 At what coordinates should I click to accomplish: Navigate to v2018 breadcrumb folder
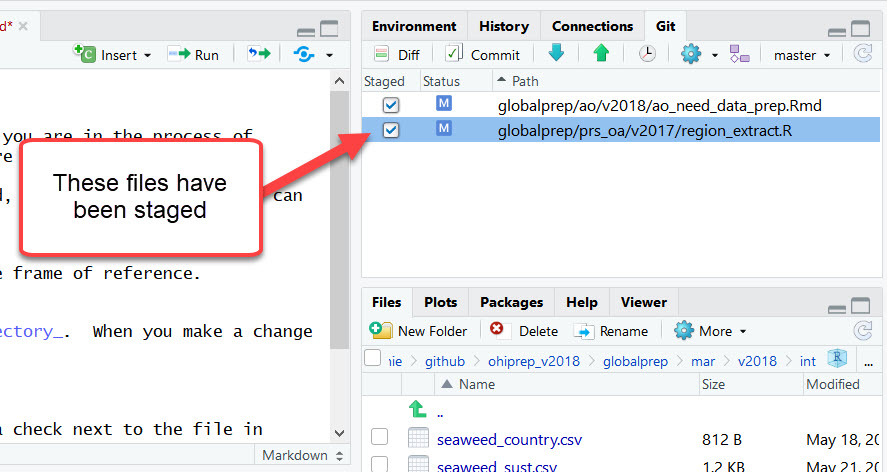(757, 361)
